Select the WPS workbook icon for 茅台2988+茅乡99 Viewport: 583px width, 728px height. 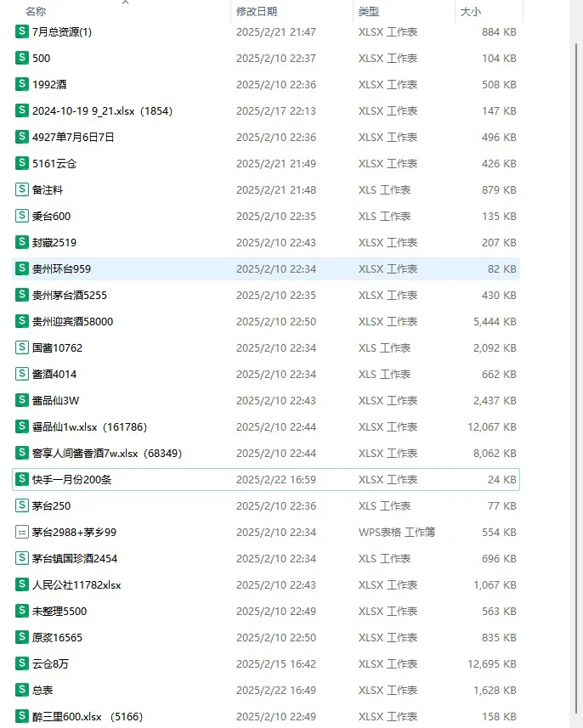click(x=22, y=532)
